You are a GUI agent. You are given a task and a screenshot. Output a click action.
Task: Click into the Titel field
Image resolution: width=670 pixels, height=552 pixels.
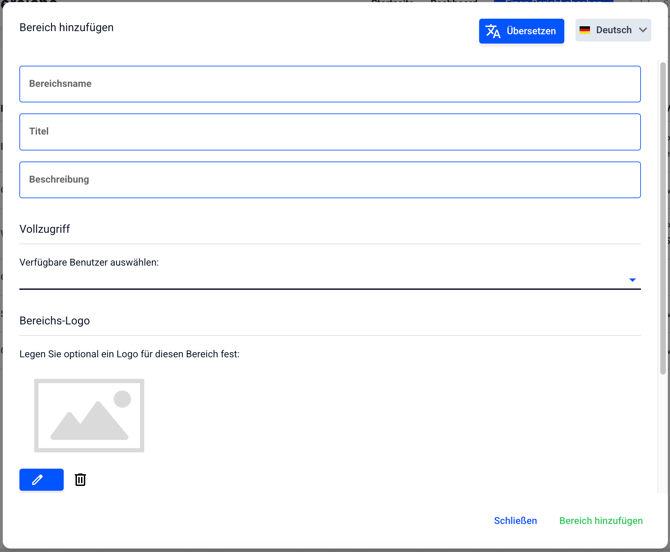(x=330, y=132)
